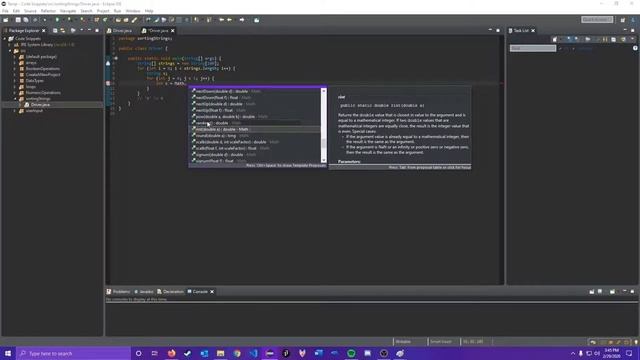
Task: Click the New Java Class green icon
Action: [105, 20]
